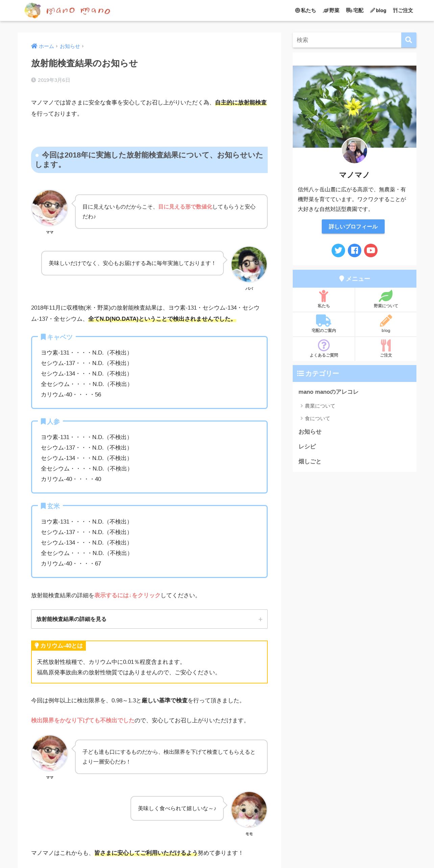Click the 玄米 bookmark box title
434x868 pixels.
point(50,506)
